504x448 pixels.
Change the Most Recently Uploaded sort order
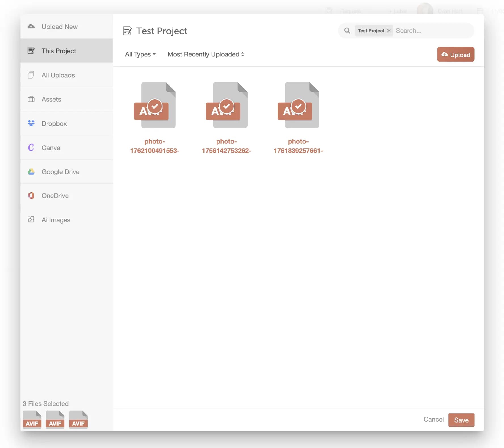(205, 54)
